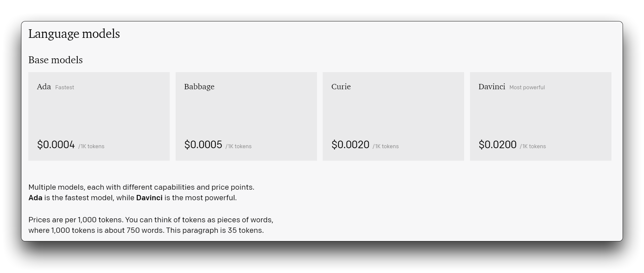
Task: Click the Babbage card title
Action: 199,87
